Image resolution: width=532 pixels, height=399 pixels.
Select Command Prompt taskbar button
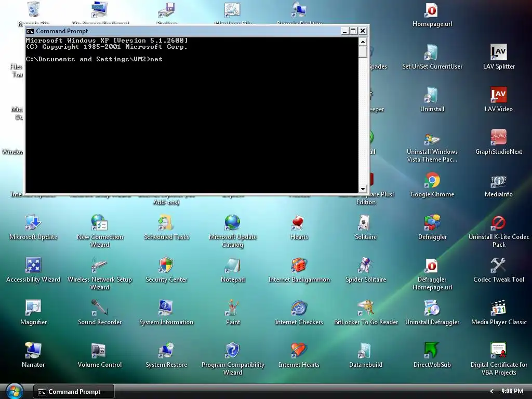[74, 392]
